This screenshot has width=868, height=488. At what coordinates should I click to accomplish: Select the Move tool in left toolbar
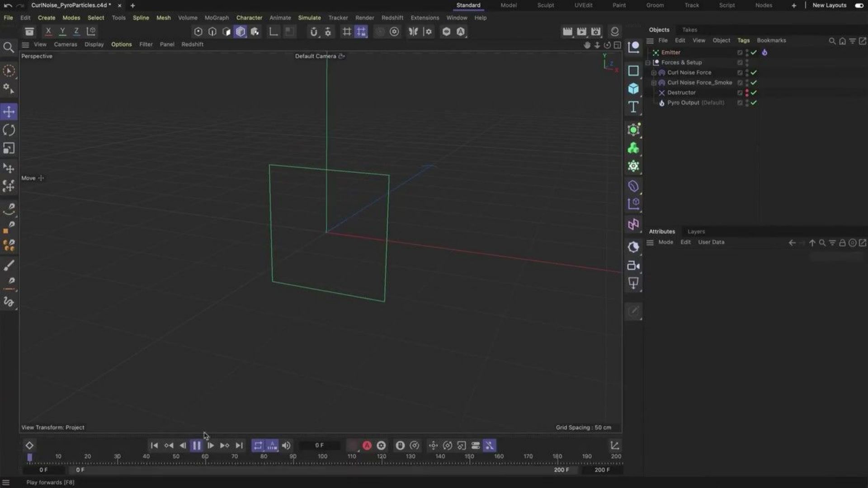[x=9, y=112]
